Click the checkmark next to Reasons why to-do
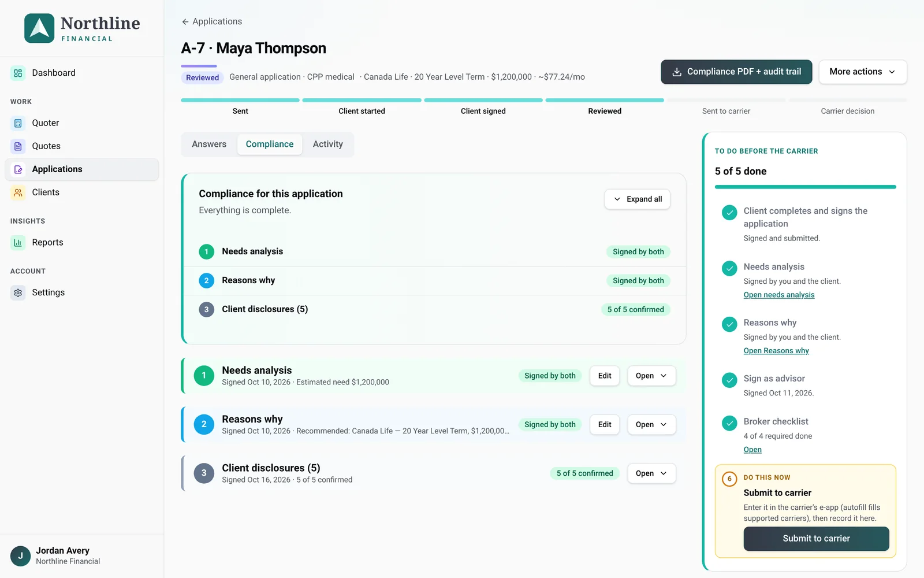Viewport: 924px width, 578px height. pyautogui.click(x=729, y=324)
